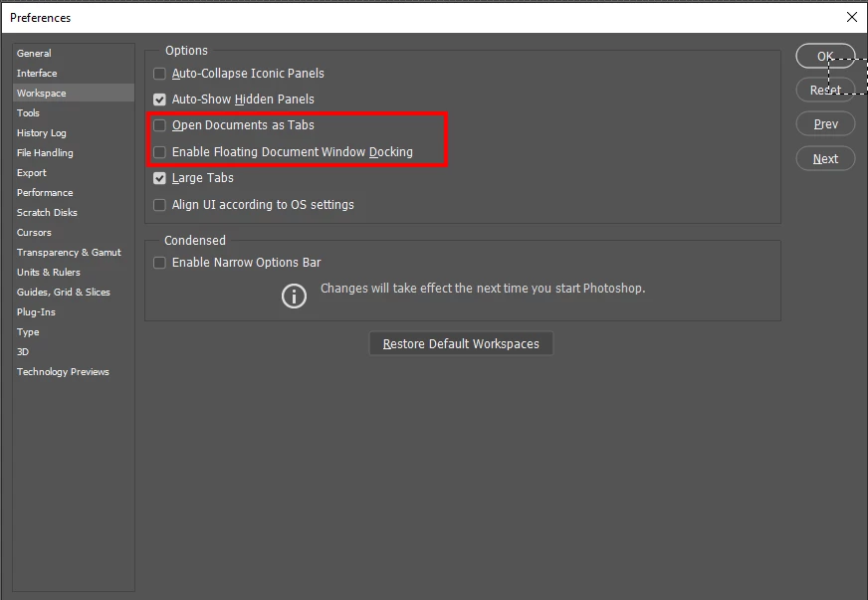
Task: Open Guides, Grid & Slices settings
Action: [x=74, y=293]
